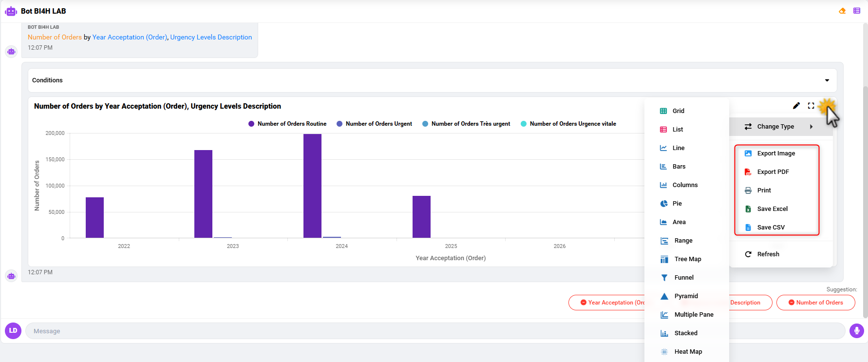Hide the Urgence vitale legend series

[568, 124]
